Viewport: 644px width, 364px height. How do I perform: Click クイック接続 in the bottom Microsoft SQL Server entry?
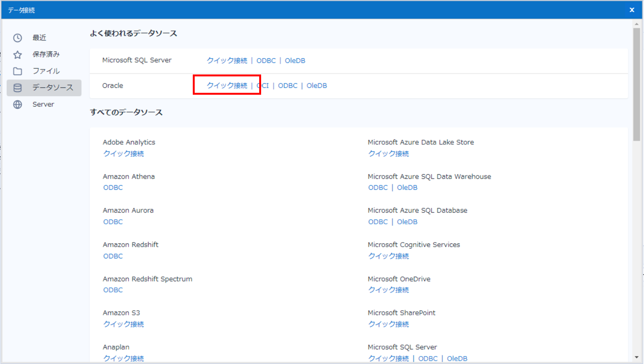coord(389,358)
